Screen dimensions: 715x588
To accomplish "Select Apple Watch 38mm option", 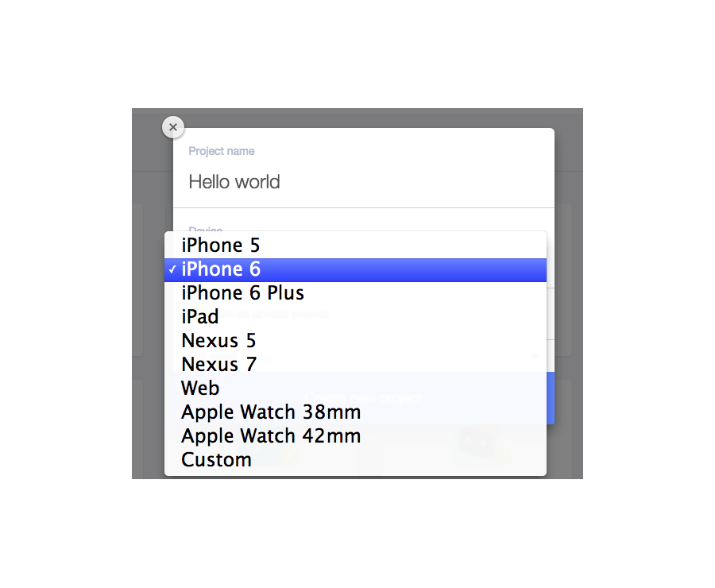I will 355,412.
